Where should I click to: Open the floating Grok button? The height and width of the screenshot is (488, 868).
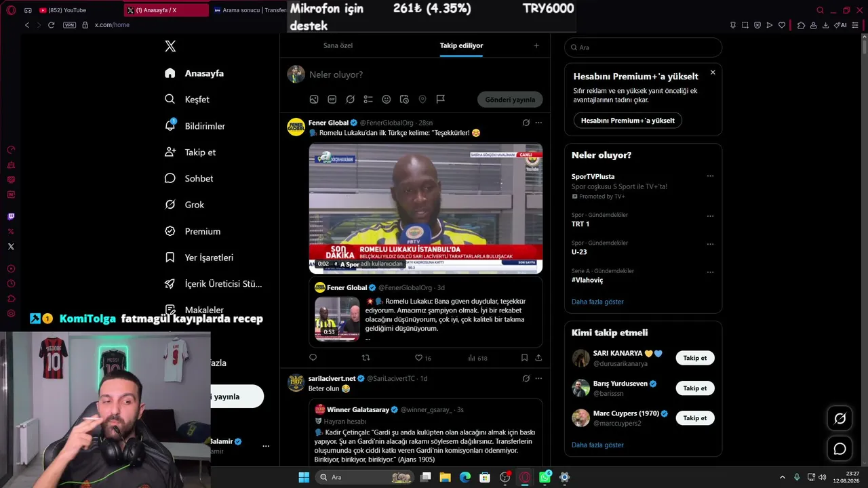tap(840, 418)
